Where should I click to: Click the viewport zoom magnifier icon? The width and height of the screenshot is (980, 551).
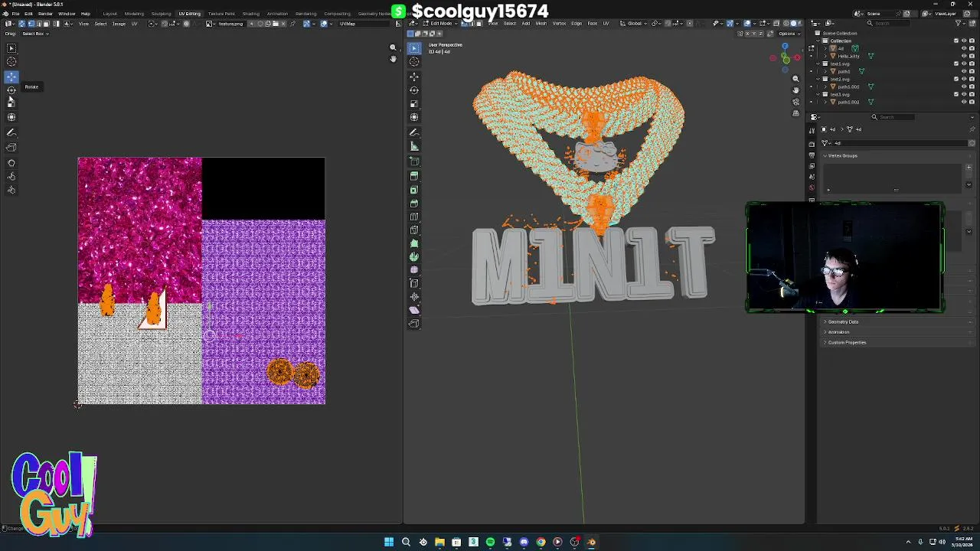795,79
